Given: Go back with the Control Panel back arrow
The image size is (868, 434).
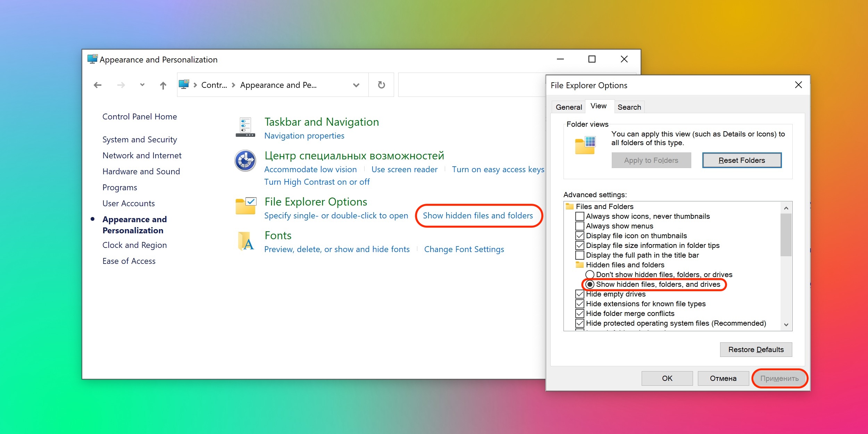Looking at the screenshot, I should click(x=98, y=85).
